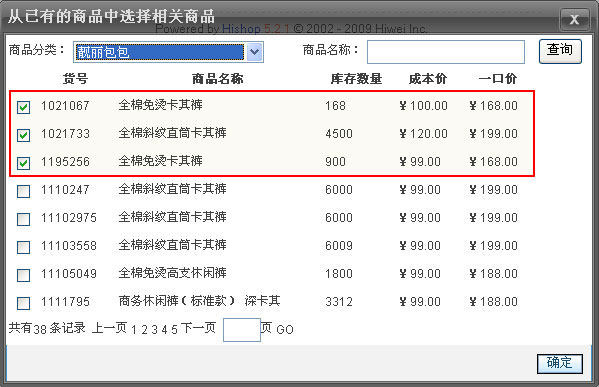The width and height of the screenshot is (599, 387).
Task: Click the 成本价 column header
Action: click(427, 79)
